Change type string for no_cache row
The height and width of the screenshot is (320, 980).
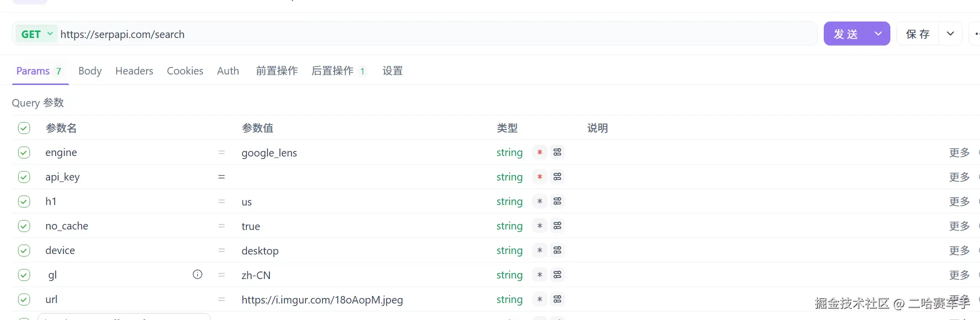click(509, 226)
